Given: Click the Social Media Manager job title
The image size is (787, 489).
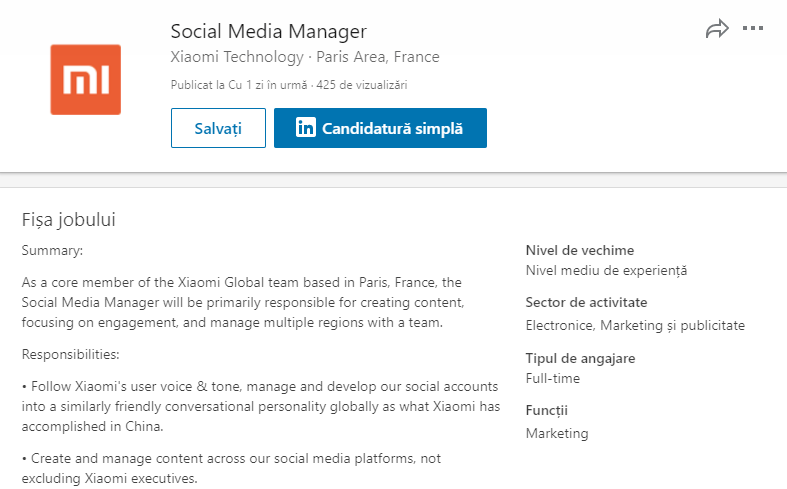Looking at the screenshot, I should coord(269,31).
